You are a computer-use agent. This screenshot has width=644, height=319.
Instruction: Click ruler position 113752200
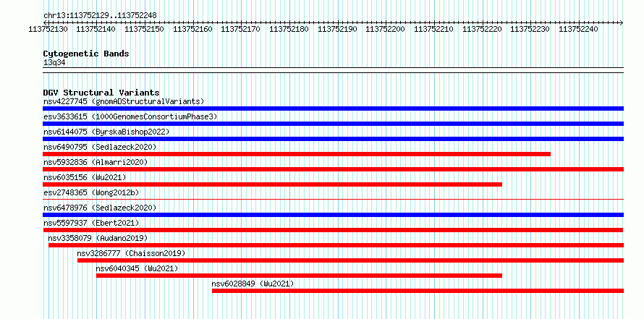(385, 30)
